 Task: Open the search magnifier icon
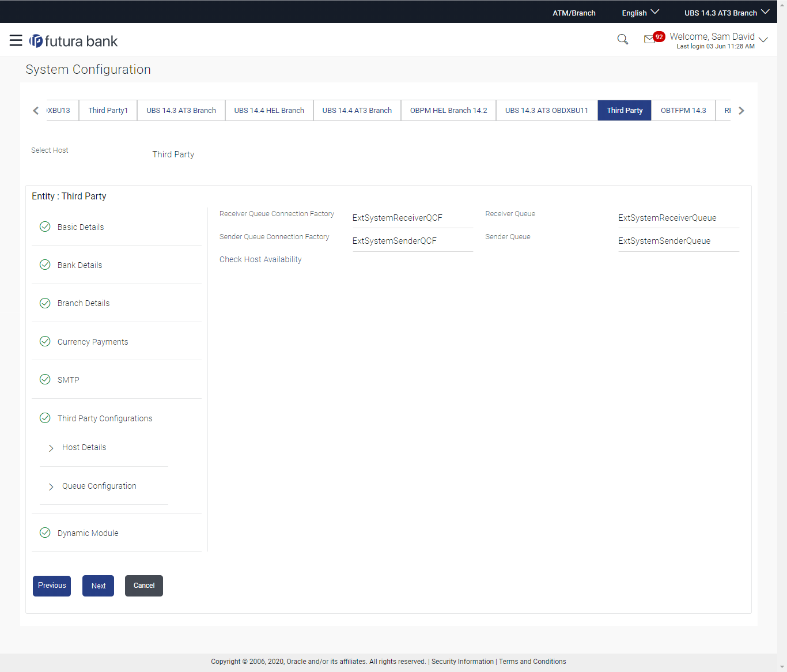[623, 39]
